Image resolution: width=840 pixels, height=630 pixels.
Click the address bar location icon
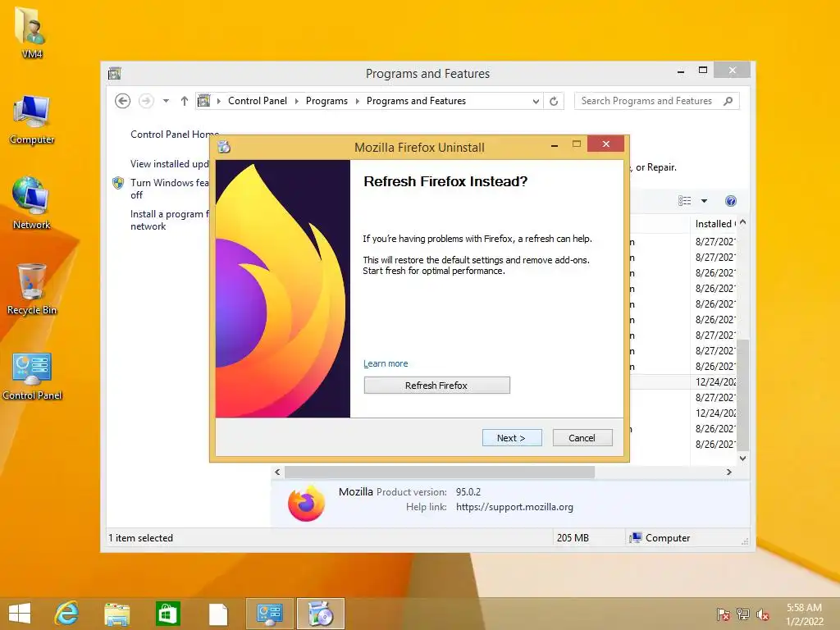[204, 101]
